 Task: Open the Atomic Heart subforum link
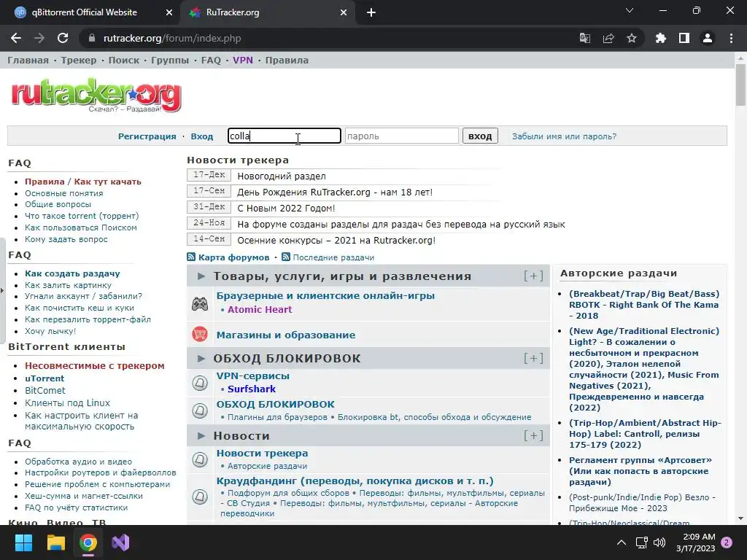click(x=260, y=309)
